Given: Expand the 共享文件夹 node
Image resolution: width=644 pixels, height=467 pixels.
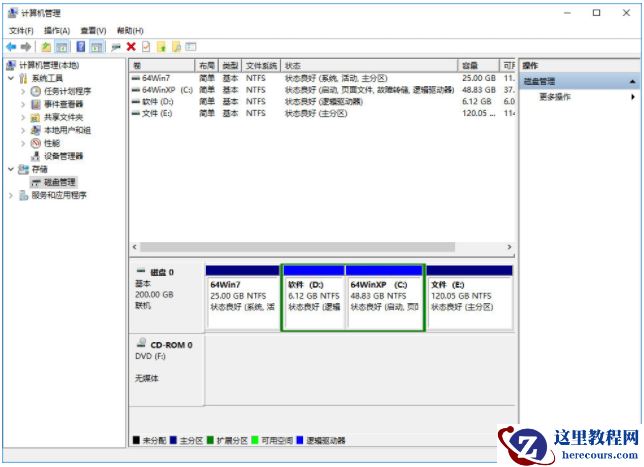Looking at the screenshot, I should click(x=23, y=117).
